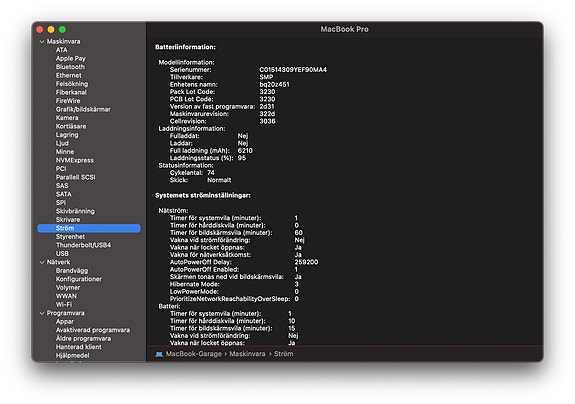The height and width of the screenshot is (404, 575).
Task: Open the Lagring sidebar entry
Action: point(67,135)
